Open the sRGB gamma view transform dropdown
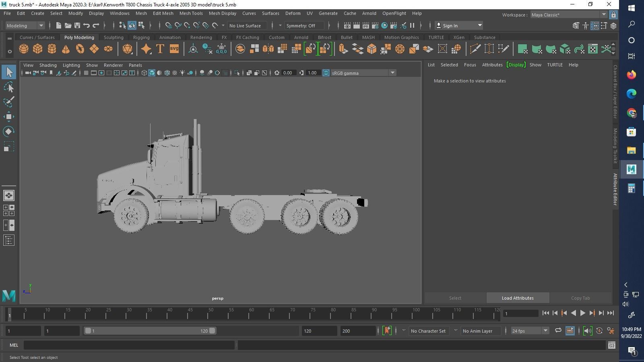Screen dimensions: 644x362 [363, 73]
